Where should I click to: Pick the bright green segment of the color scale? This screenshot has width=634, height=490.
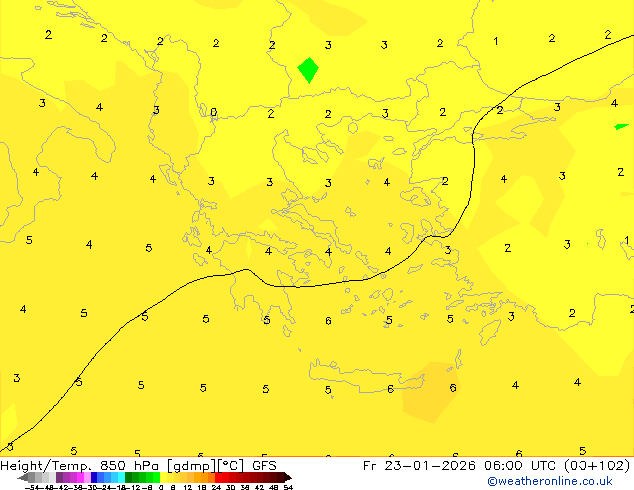pyautogui.click(x=150, y=478)
